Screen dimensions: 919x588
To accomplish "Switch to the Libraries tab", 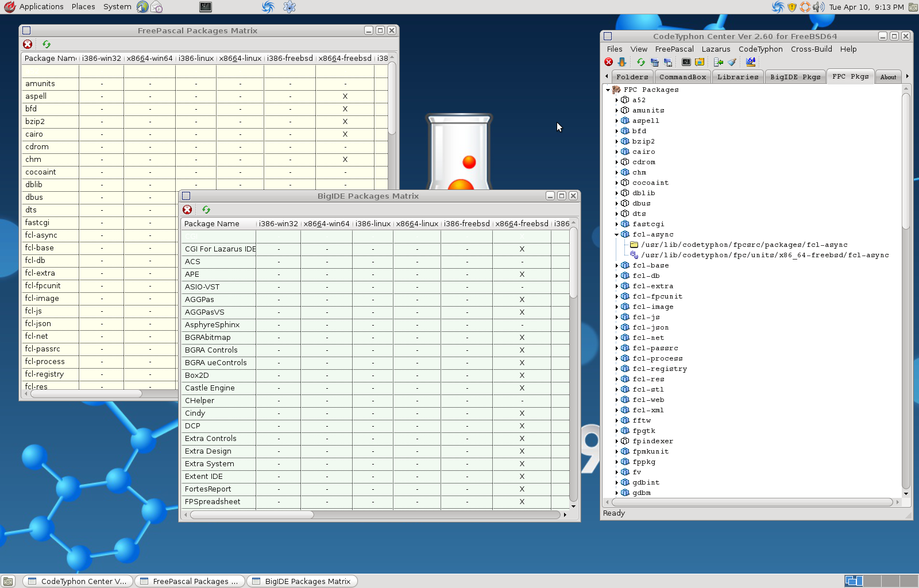I will [x=738, y=77].
